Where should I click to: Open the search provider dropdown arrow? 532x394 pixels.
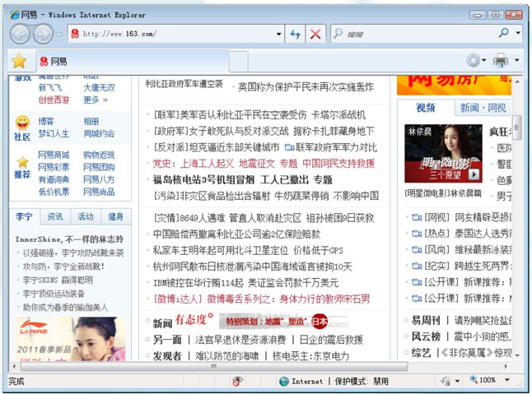(518, 33)
